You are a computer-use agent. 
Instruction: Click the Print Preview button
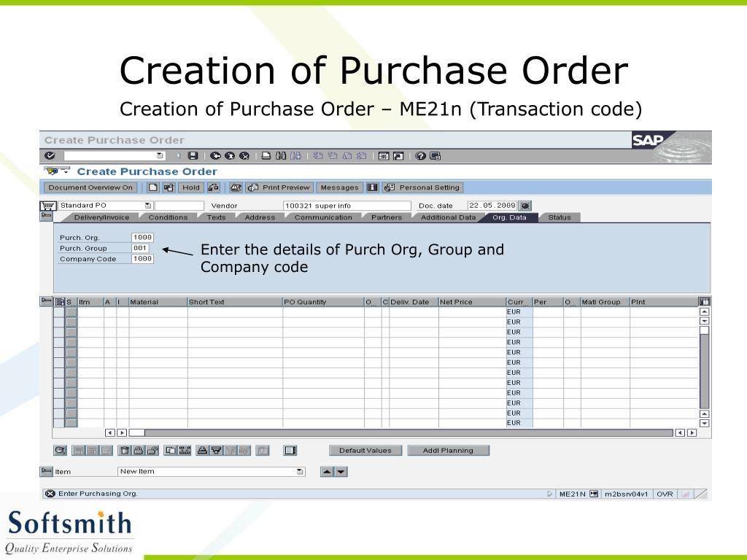(279, 187)
